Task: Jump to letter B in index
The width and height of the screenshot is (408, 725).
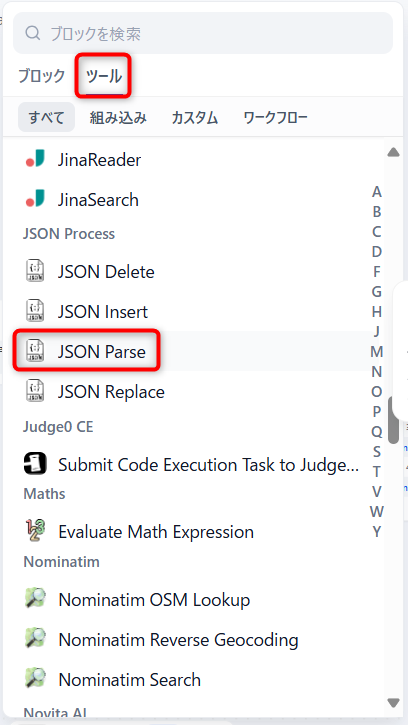Action: point(377,211)
